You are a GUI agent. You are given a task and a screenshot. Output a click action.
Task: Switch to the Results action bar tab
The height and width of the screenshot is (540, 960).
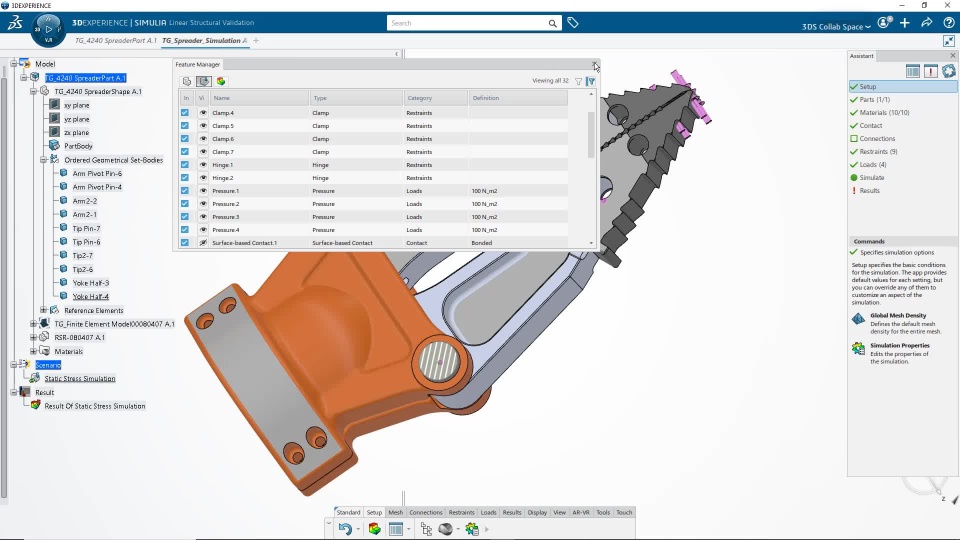click(512, 512)
